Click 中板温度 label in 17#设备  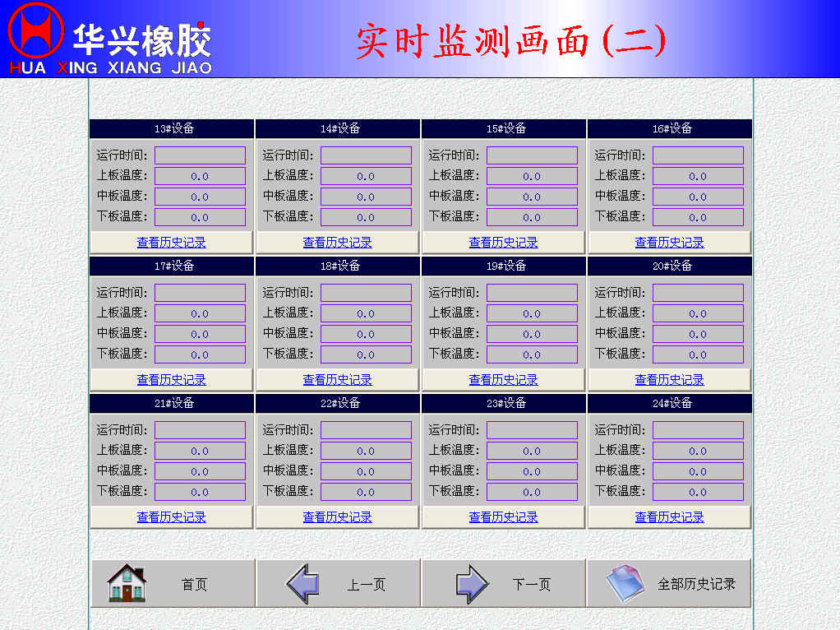tap(122, 333)
